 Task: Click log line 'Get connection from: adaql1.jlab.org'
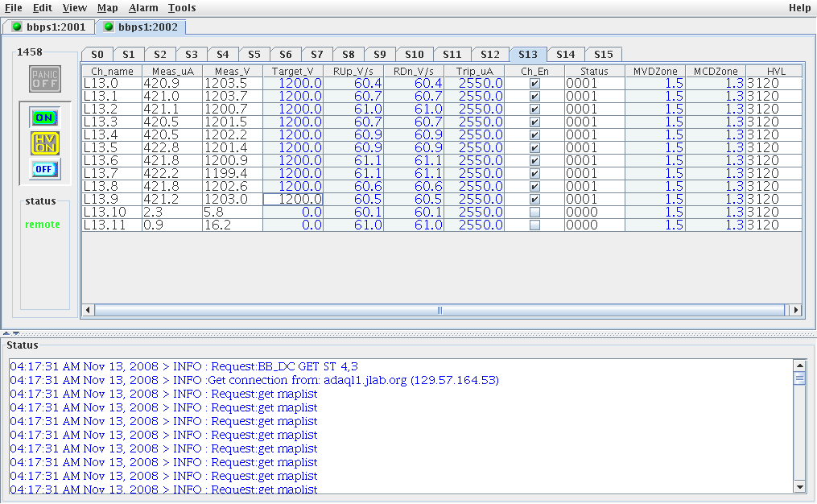click(x=254, y=381)
